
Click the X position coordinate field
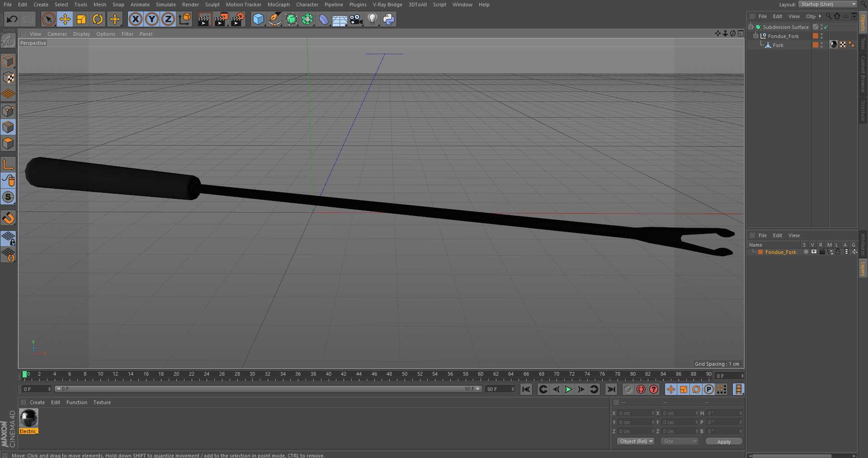coord(637,413)
